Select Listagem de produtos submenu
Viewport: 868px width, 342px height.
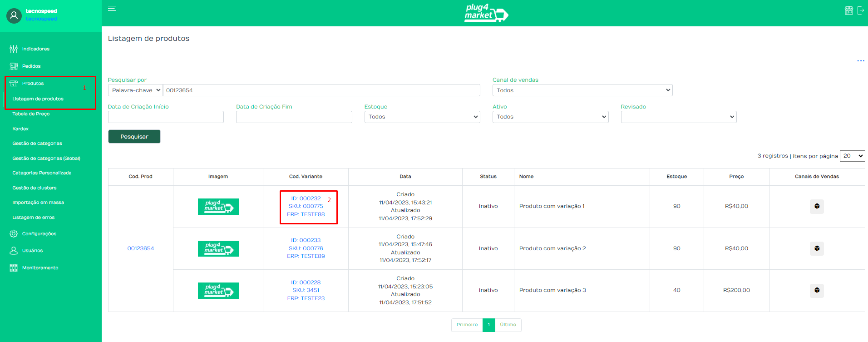[x=38, y=99]
